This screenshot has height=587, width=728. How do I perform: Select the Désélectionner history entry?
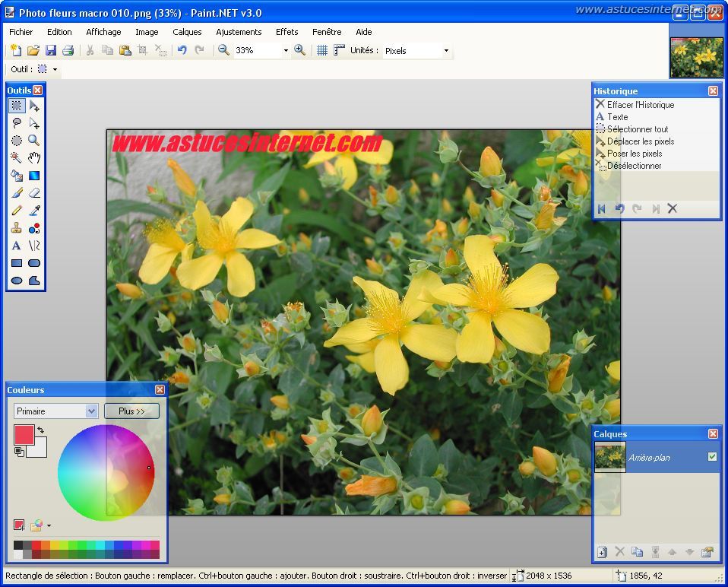657,165
